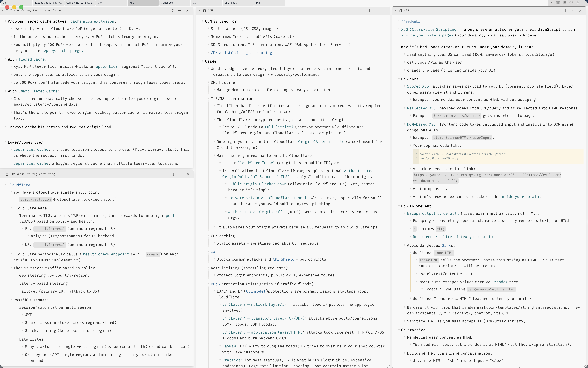Open ellipsis menu of CDN and Multi-region routing pane
The height and width of the screenshot is (368, 588).
[180, 174]
